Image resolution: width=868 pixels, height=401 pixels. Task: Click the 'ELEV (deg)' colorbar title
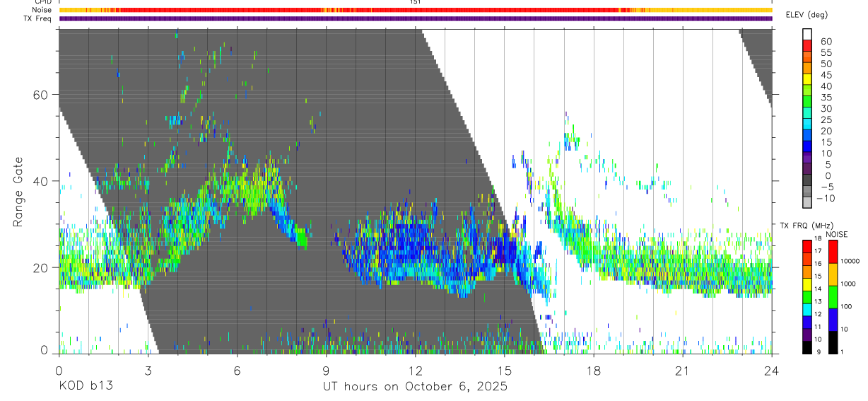[x=807, y=15]
